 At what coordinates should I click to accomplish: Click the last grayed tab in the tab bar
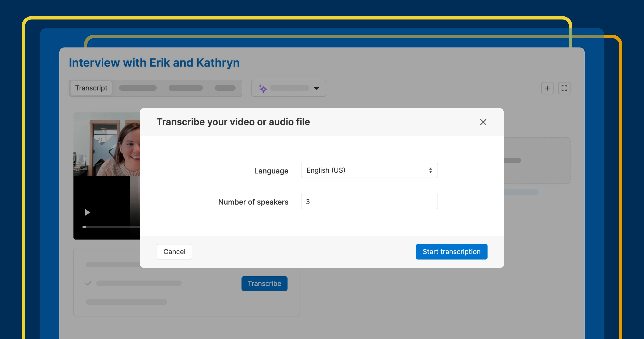(x=225, y=88)
